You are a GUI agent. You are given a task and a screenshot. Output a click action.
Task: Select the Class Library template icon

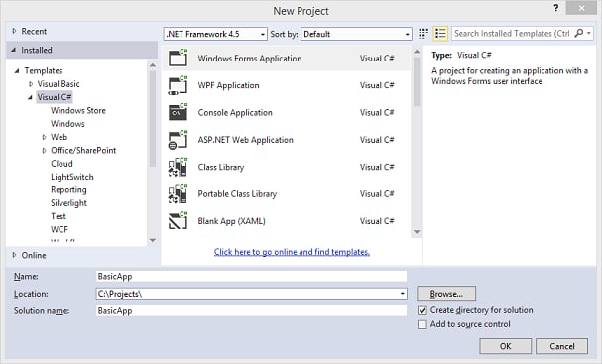point(179,167)
